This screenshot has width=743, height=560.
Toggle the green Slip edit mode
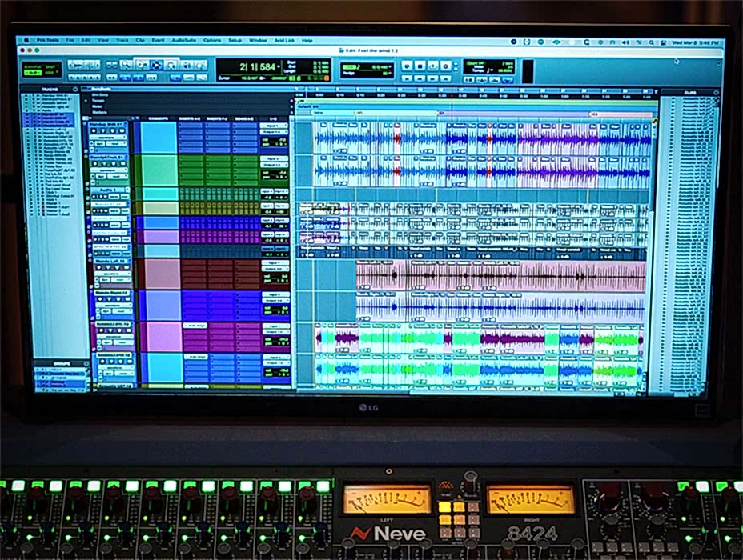33,73
